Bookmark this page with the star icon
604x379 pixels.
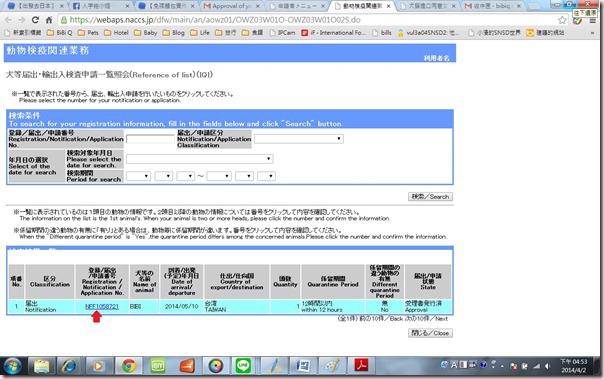tap(562, 20)
